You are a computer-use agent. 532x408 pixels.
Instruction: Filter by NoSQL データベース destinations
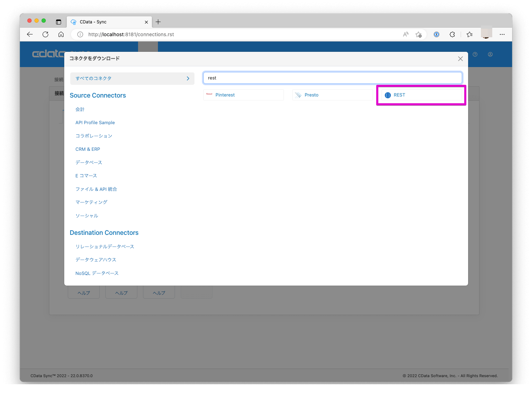click(x=97, y=273)
